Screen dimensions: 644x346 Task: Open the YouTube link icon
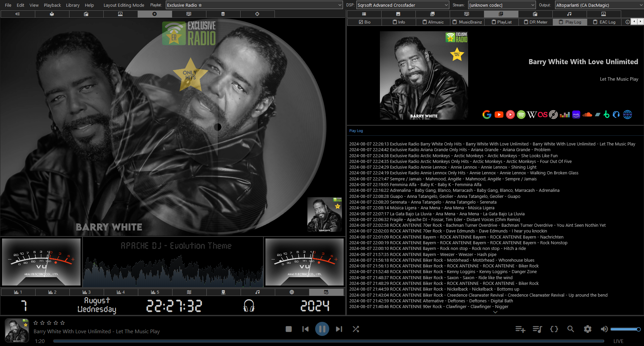499,115
